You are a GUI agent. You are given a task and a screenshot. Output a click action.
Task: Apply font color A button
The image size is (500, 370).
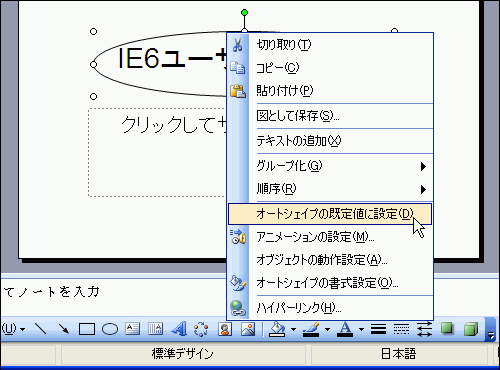tap(345, 329)
